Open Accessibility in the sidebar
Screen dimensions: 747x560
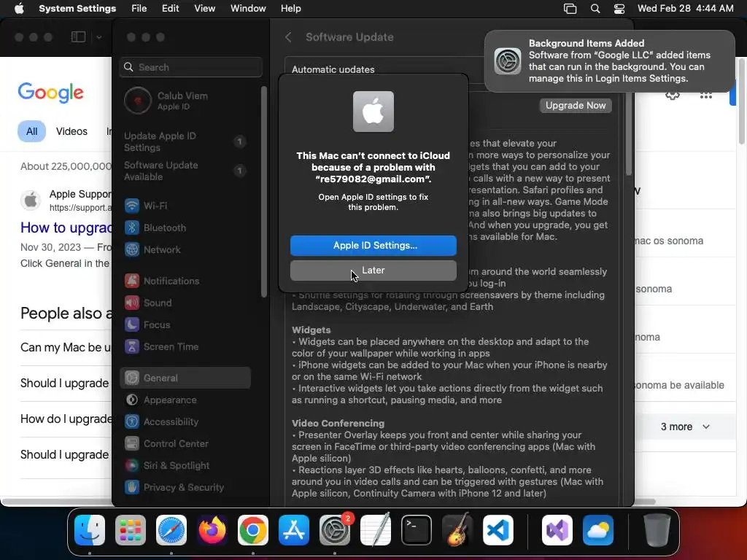185,422
